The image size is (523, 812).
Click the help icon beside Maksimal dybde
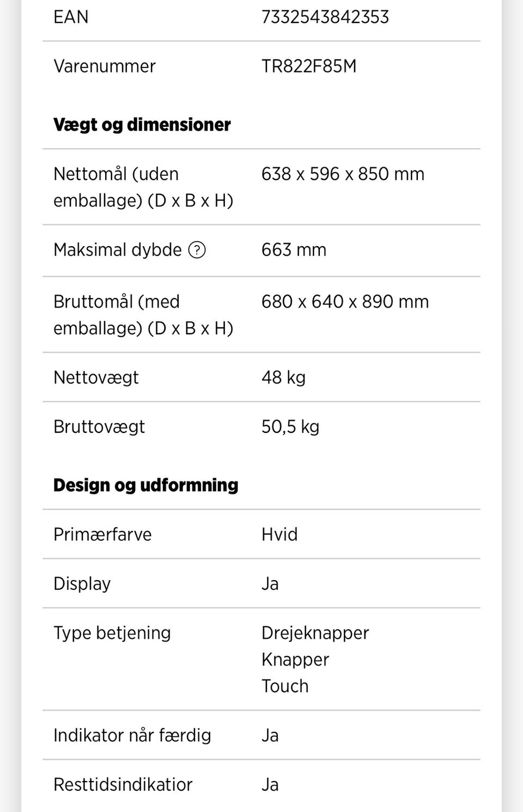pyautogui.click(x=197, y=250)
